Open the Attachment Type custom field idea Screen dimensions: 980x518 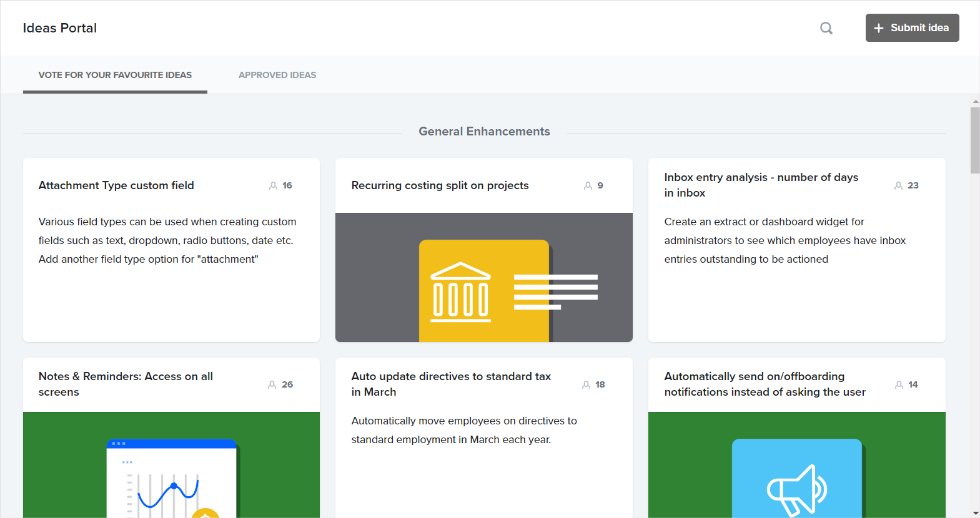pos(116,185)
